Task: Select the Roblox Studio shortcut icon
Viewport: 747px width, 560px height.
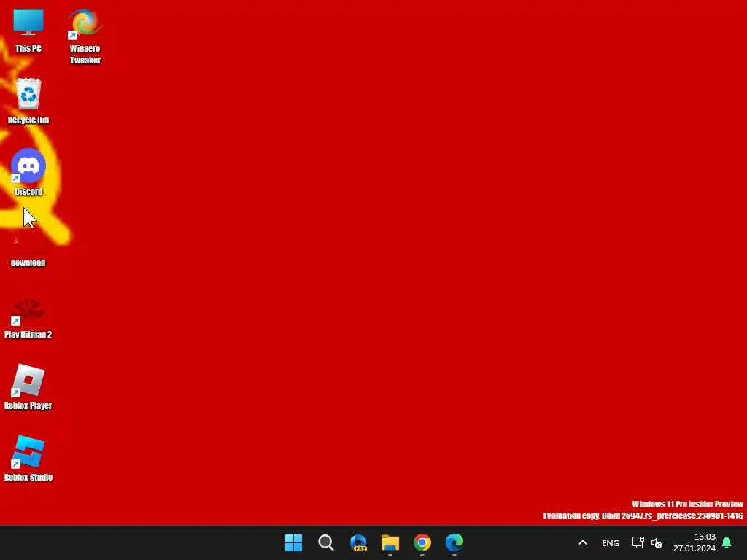Action: 28,451
